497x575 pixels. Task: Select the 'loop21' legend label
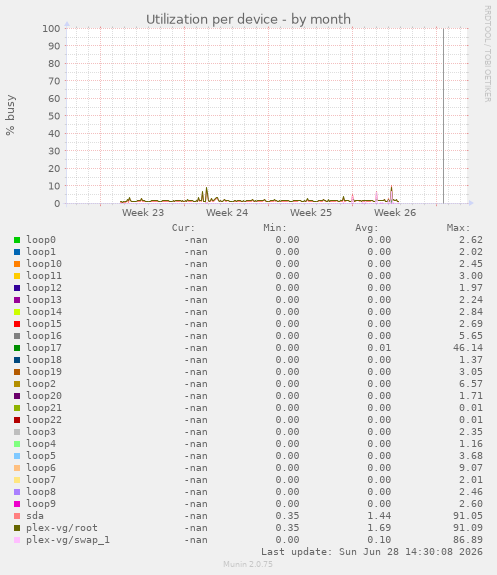[x=44, y=408]
